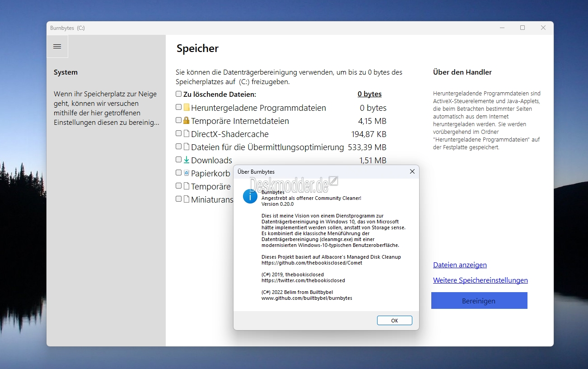Select Dateien für die Übermittlungsoptimierung text

tap(267, 147)
